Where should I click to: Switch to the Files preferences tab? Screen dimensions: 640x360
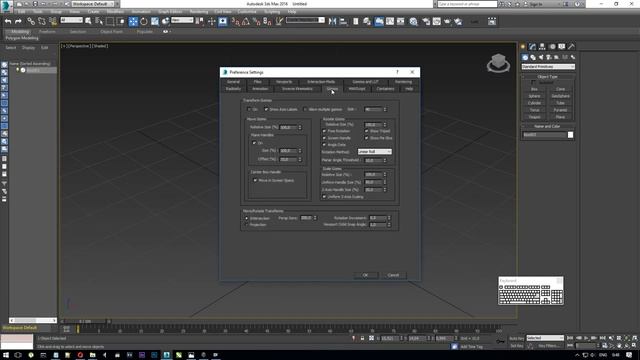[x=258, y=82]
